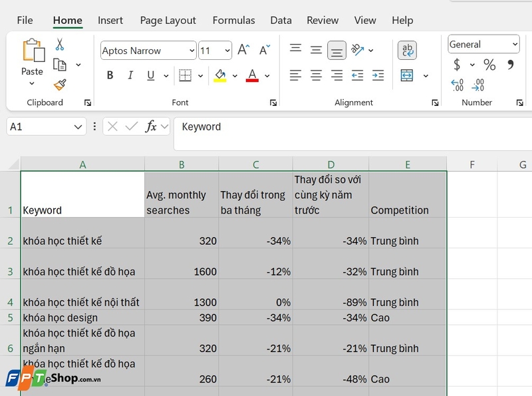Open the accounting format dropdown arrow
Viewport: 532px width, 396px height.
[472, 65]
